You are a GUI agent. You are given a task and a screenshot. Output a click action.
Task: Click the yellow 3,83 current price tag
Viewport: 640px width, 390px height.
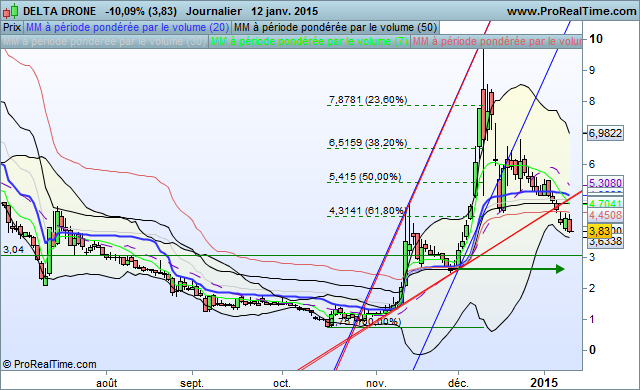tap(600, 231)
